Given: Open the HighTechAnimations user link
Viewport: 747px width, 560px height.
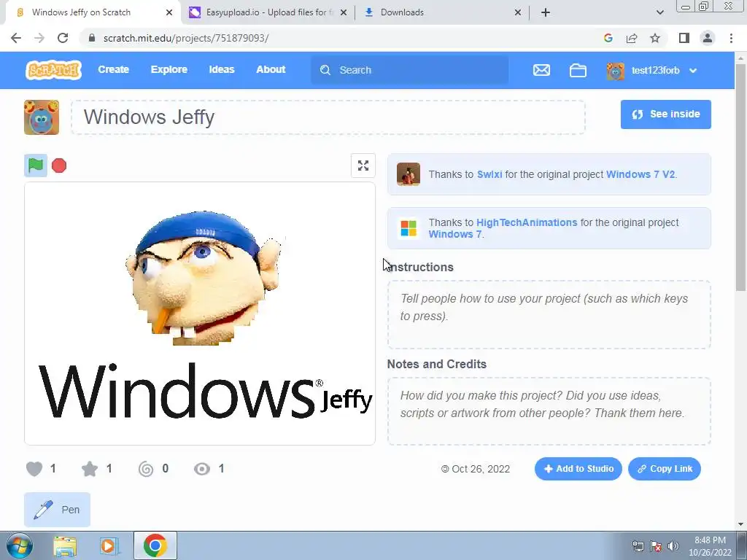Looking at the screenshot, I should pyautogui.click(x=527, y=222).
